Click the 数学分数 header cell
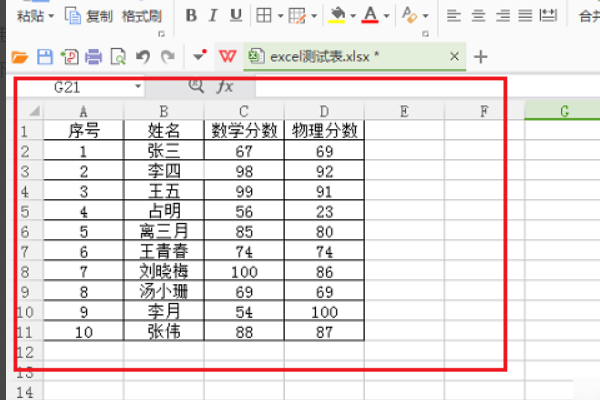600x400 pixels. (244, 131)
